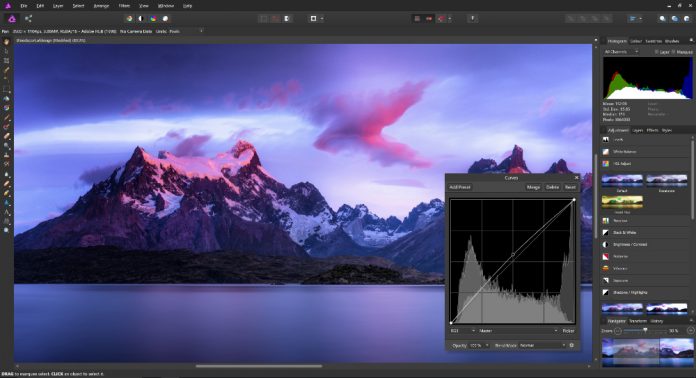Viewport: 696px width, 378px height.
Task: Apply Auto White Balance from toolbar
Action: coord(165,19)
